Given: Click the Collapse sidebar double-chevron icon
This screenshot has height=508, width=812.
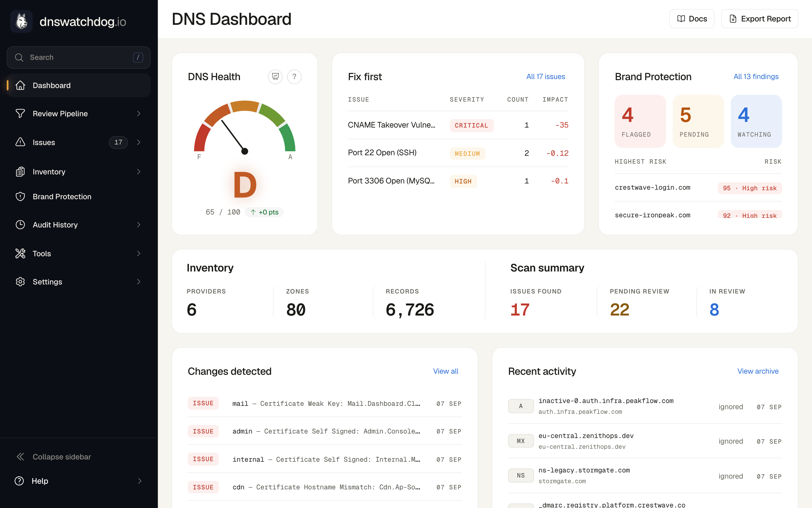Looking at the screenshot, I should 21,457.
